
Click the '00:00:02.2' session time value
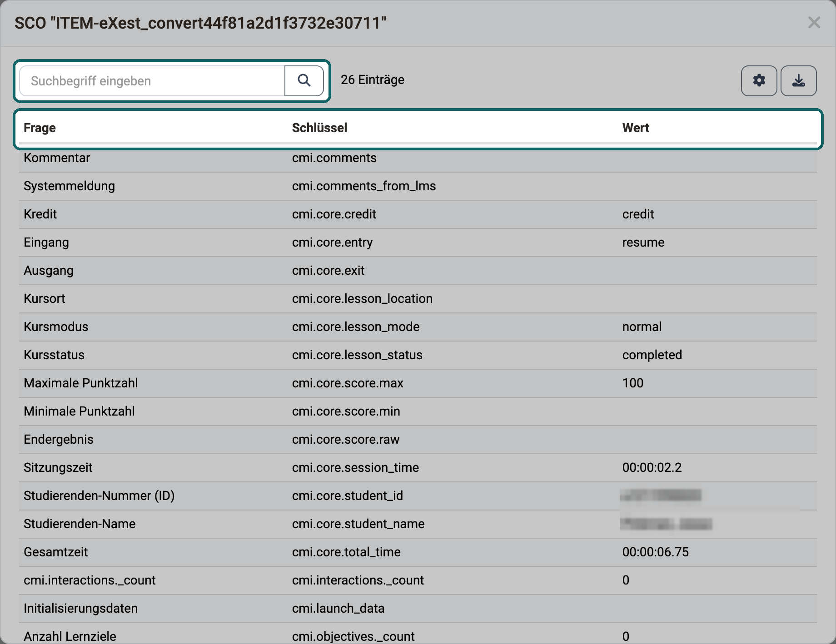[652, 468]
